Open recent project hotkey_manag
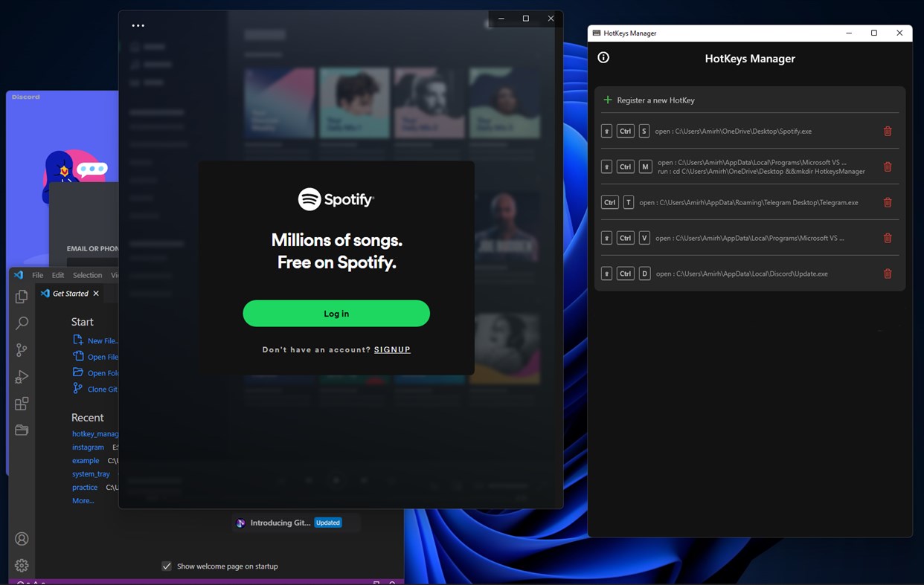Viewport: 924px width, 585px height. [95, 433]
